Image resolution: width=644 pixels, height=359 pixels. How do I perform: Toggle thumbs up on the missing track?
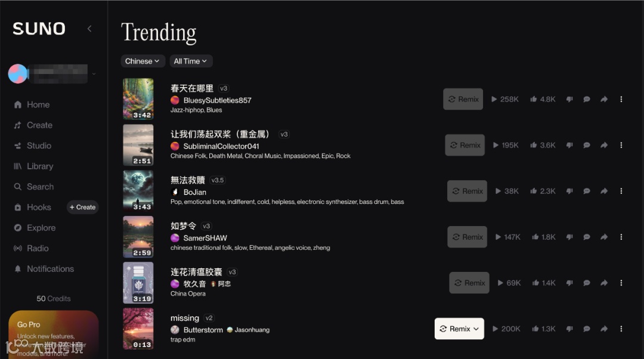(x=535, y=329)
